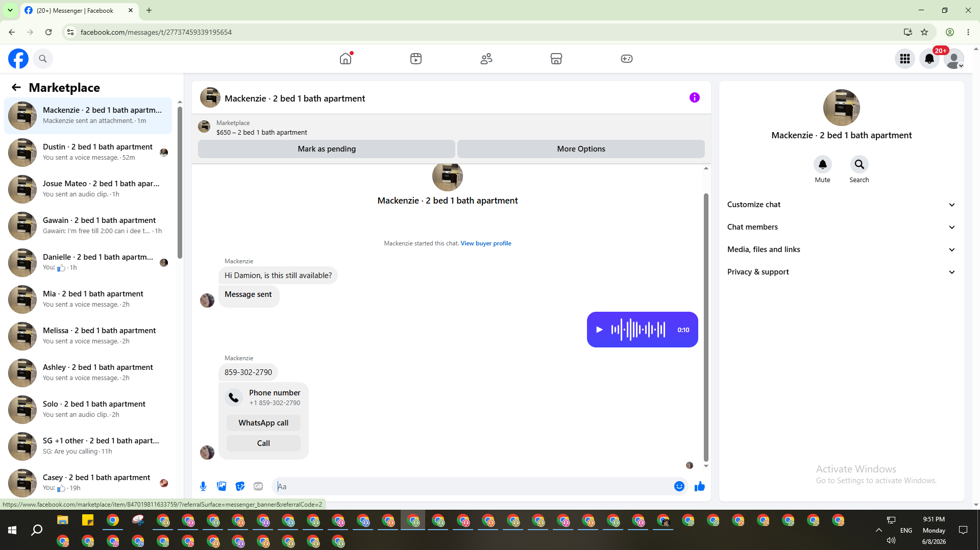Open the Facebook search magnifier
This screenshot has width=980, height=550.
coord(43,59)
